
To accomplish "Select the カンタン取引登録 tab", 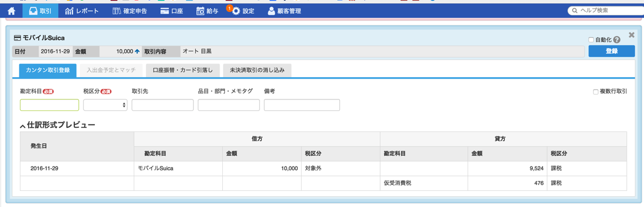I will pos(47,70).
